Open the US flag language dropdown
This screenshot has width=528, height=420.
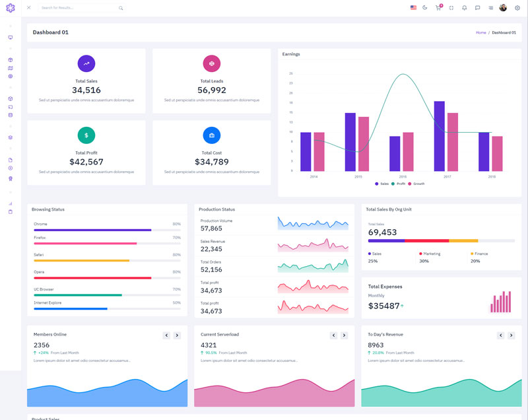413,8
